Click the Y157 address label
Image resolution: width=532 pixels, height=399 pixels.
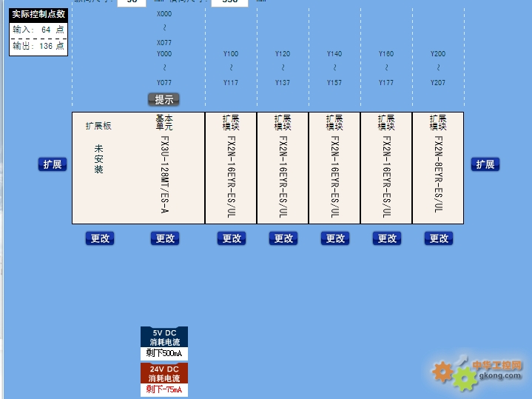tap(334, 82)
